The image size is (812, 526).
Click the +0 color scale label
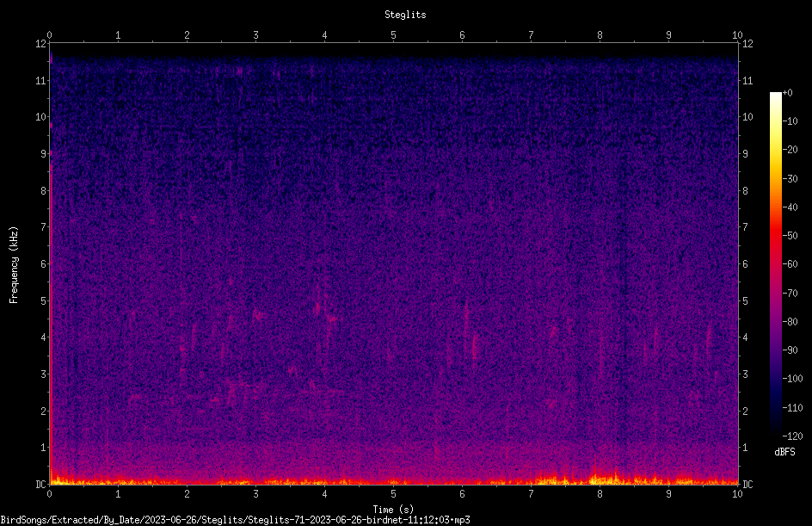point(787,93)
